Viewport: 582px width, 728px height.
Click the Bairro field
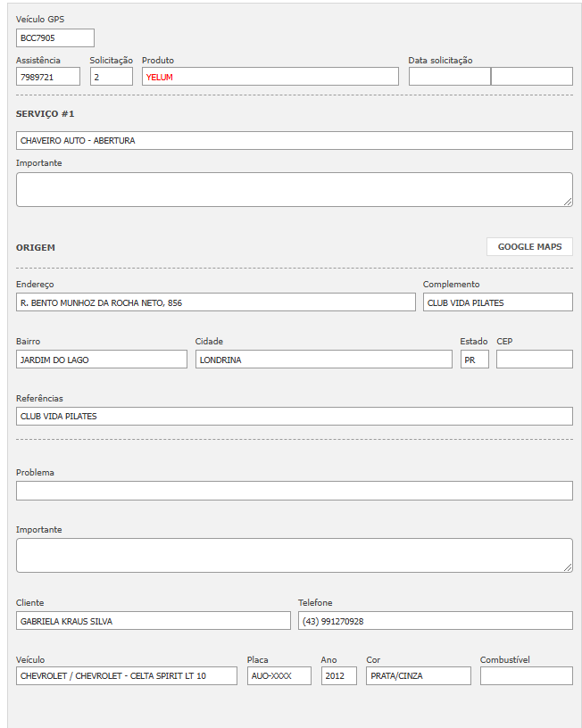102,360
